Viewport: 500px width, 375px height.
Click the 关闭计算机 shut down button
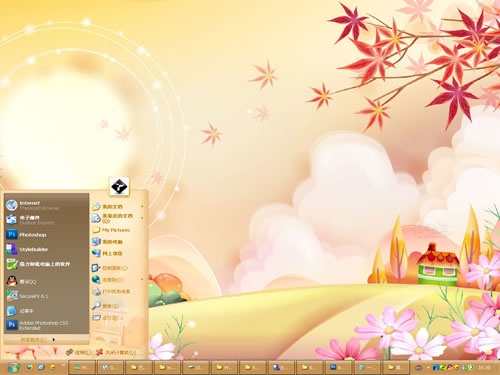click(x=116, y=352)
